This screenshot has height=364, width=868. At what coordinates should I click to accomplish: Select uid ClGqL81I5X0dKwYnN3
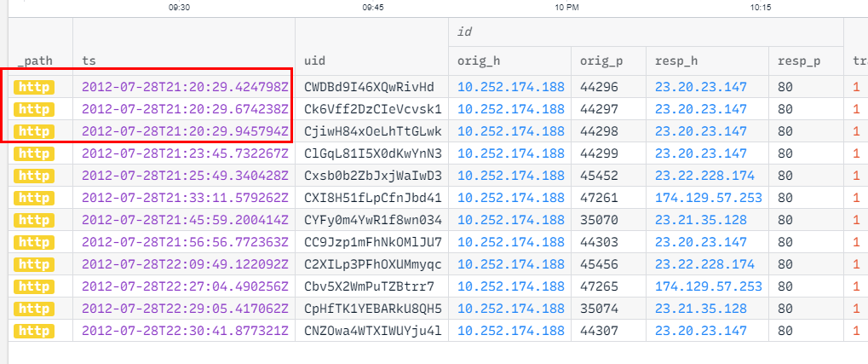pyautogui.click(x=373, y=153)
